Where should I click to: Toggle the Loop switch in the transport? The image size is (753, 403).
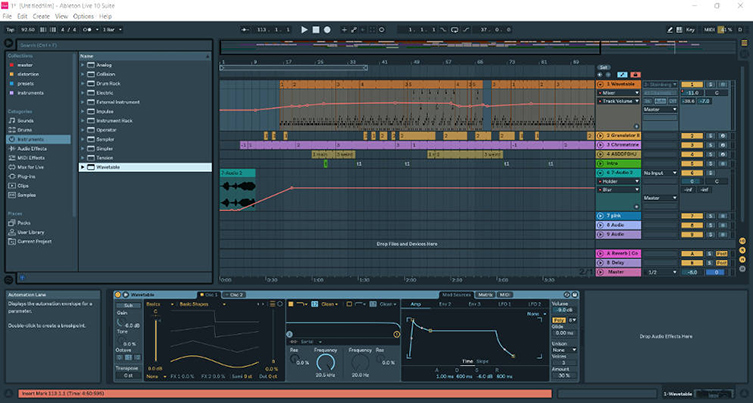tap(454, 30)
